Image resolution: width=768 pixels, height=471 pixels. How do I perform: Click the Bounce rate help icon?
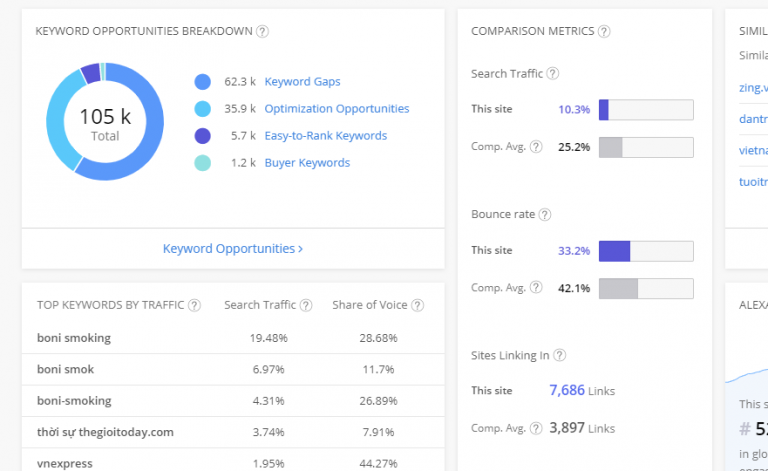click(x=545, y=214)
